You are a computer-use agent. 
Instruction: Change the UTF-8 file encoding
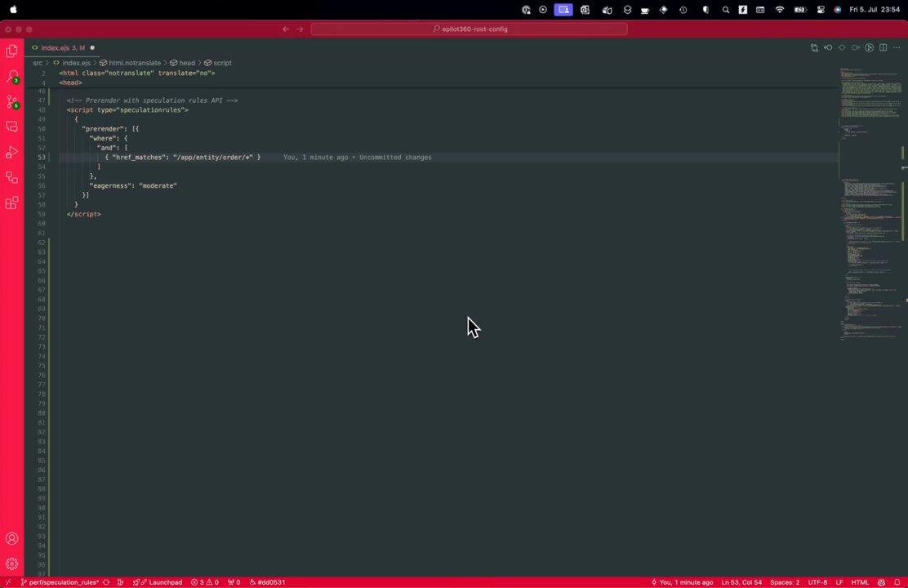click(817, 582)
